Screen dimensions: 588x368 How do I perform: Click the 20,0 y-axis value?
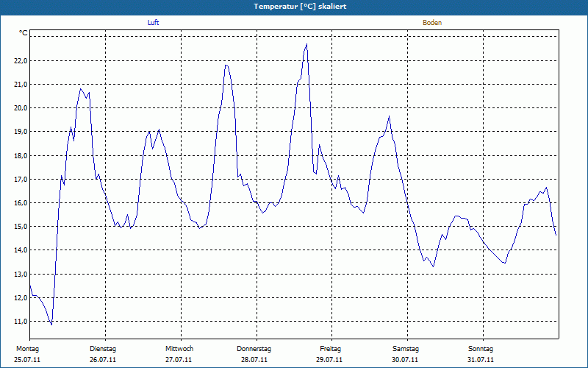(x=21, y=107)
